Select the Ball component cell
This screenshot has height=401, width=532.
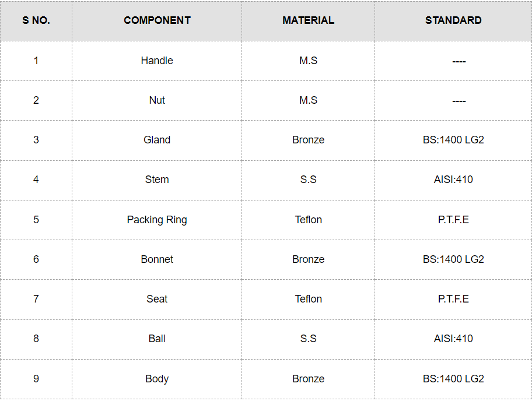coord(157,339)
